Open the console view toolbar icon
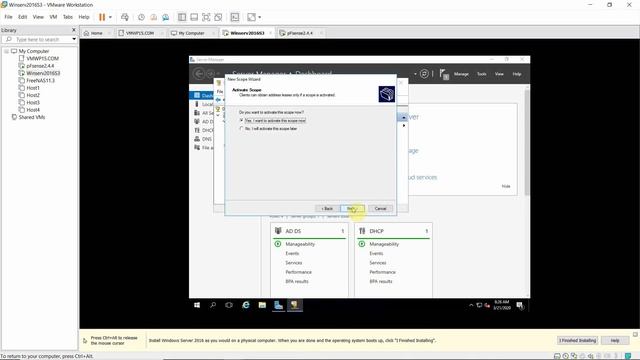Viewport: 640px width, 360px height. (235, 17)
